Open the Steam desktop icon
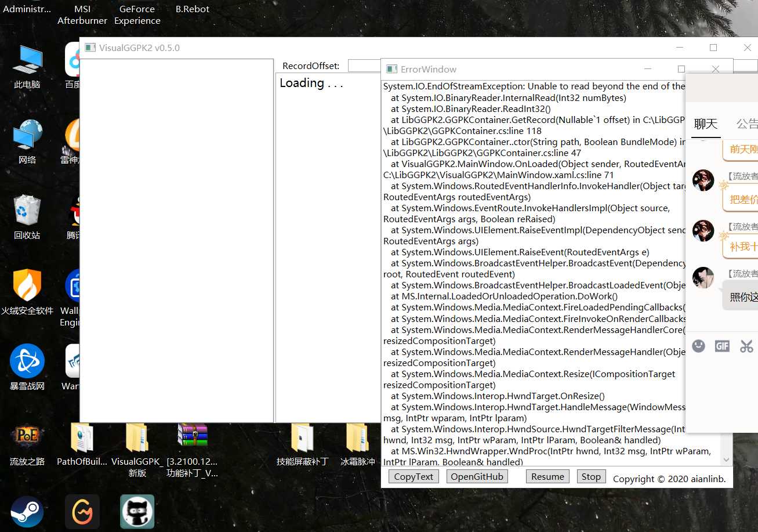Viewport: 758px width, 532px height. coord(27,511)
